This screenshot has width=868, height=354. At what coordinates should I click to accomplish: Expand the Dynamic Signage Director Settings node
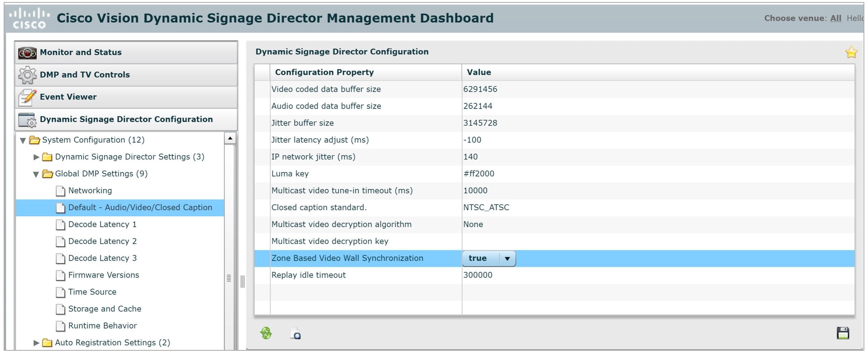(36, 157)
